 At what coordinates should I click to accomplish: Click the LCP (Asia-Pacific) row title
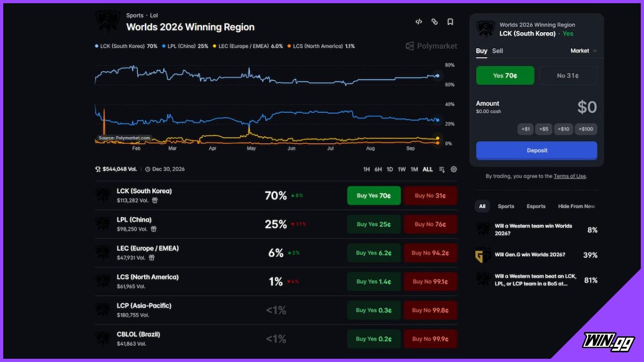[144, 306]
